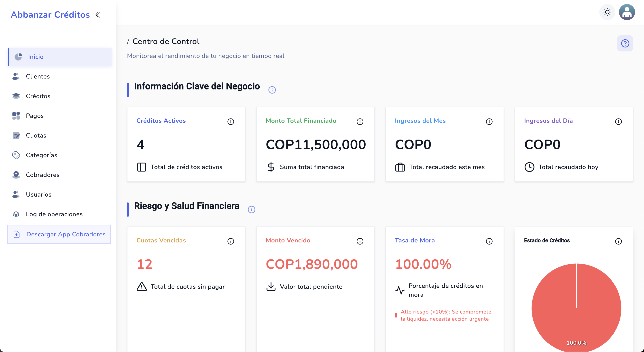Image resolution: width=644 pixels, height=352 pixels.
Task: Open info icon on Ingresos del Día card
Action: pyautogui.click(x=619, y=121)
